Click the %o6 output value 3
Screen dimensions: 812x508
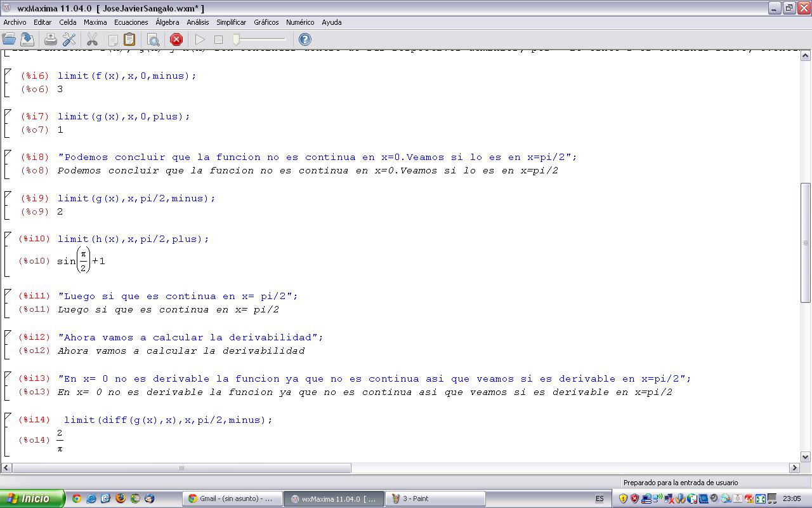(x=60, y=90)
